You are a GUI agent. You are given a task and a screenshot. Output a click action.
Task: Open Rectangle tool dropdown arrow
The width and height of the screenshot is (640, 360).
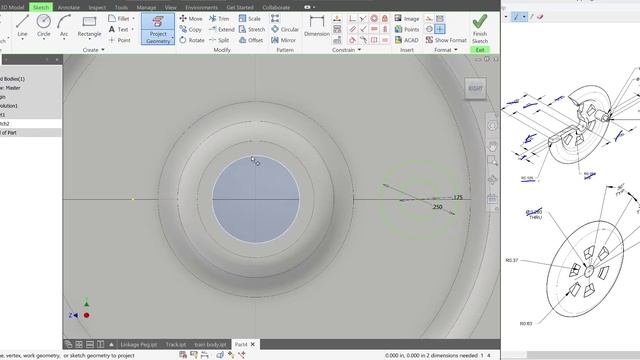pyautogui.click(x=89, y=39)
